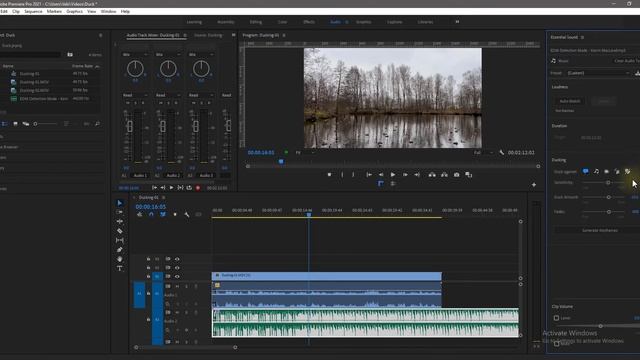Duck against Dialogue clips icon
The image size is (640, 360).
pos(585,171)
